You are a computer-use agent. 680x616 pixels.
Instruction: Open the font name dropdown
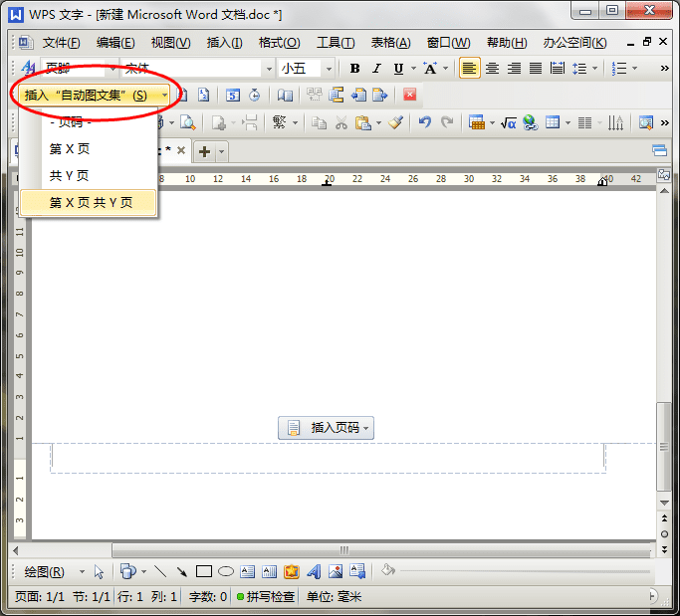(269, 69)
